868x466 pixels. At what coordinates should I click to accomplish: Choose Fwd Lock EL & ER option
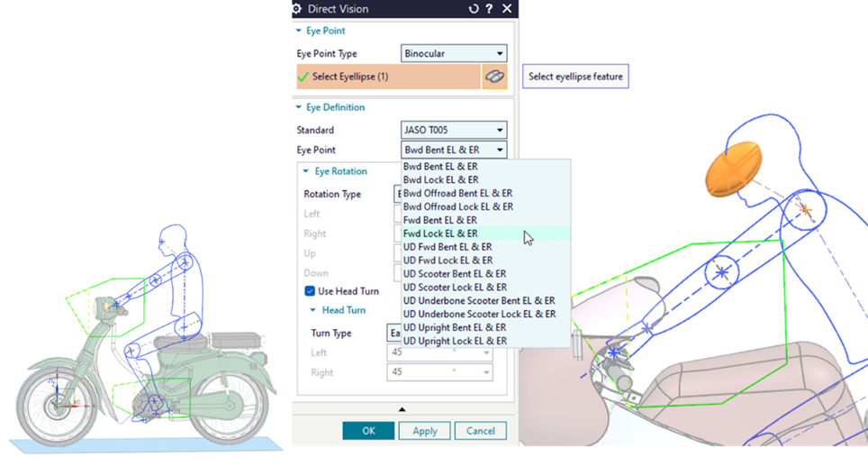click(440, 233)
